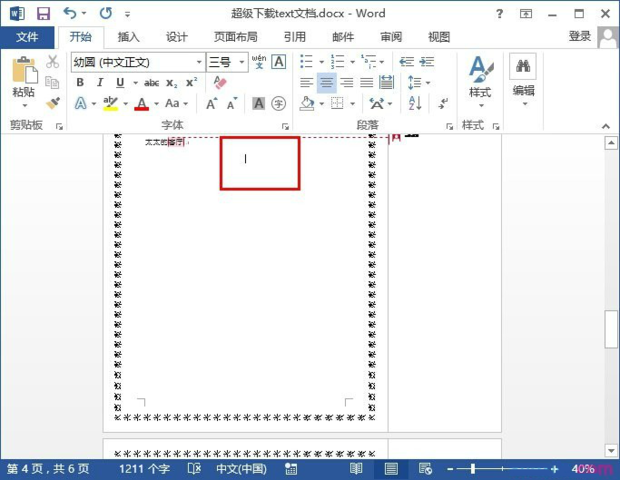
Task: Click the 粘贴 paste button
Action: 24,76
